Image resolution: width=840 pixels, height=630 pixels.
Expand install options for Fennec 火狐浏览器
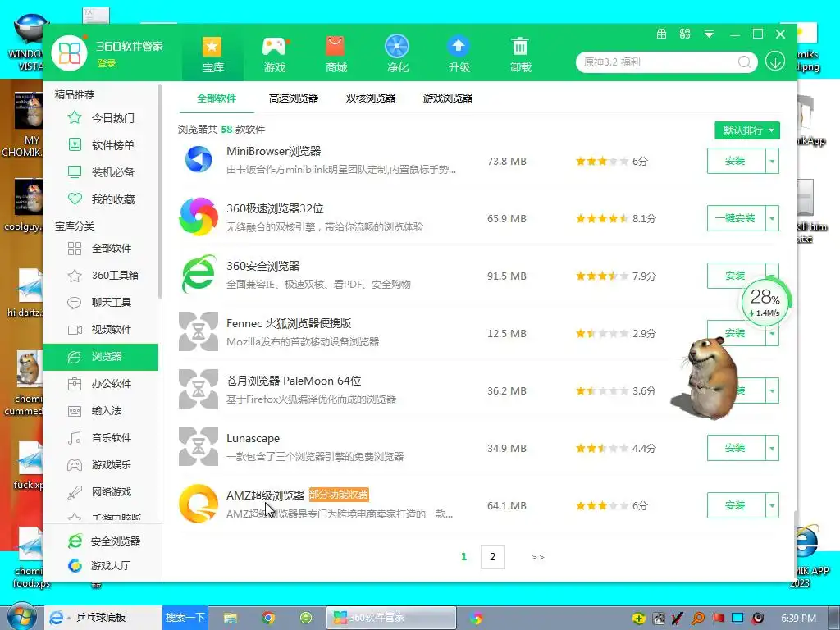tap(772, 333)
